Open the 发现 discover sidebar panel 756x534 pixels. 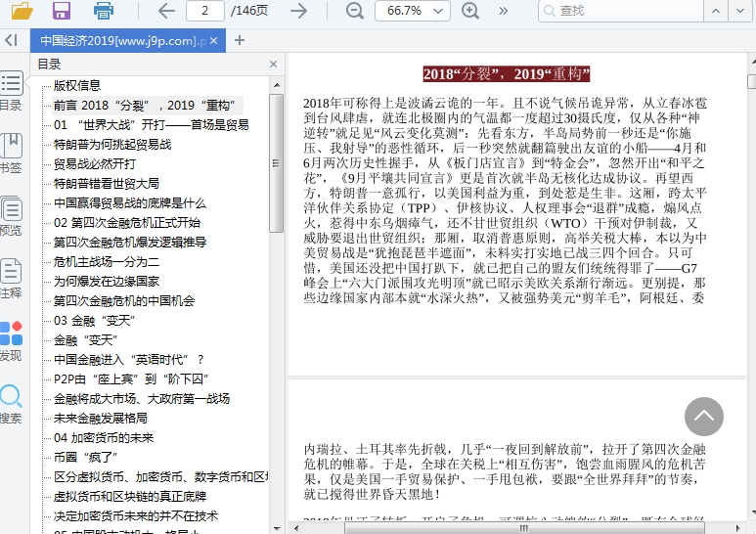pyautogui.click(x=11, y=341)
